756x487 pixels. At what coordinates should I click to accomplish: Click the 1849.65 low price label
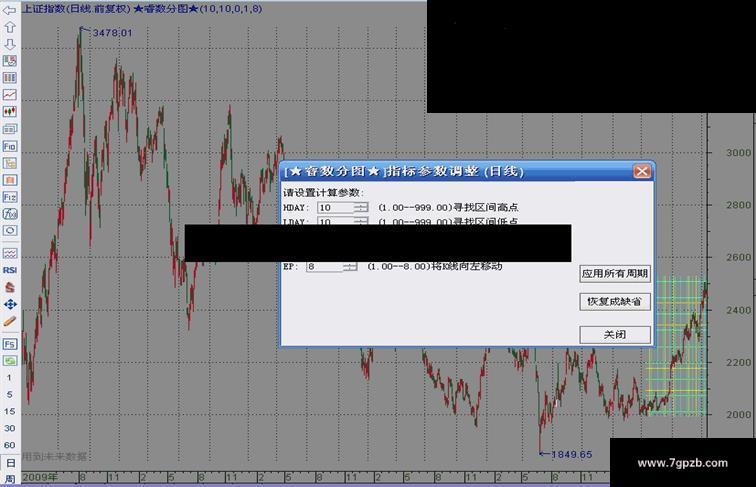click(x=571, y=454)
